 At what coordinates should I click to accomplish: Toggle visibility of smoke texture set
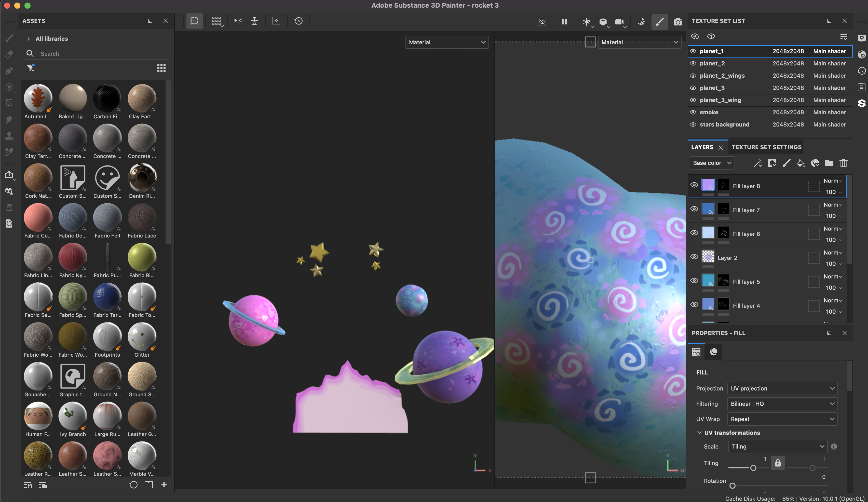693,112
